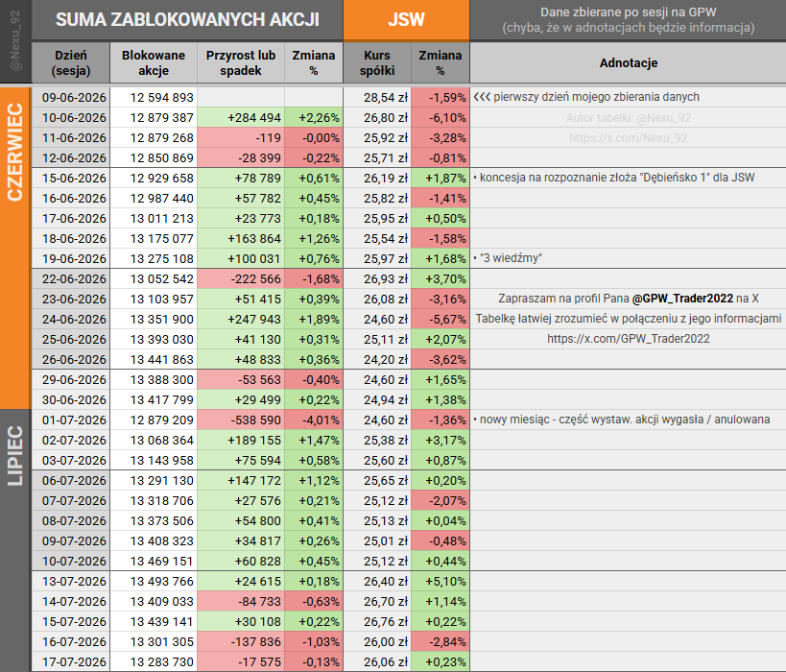Click the -6,10% price change cell
Screen dimensions: 786x672
coord(441,117)
